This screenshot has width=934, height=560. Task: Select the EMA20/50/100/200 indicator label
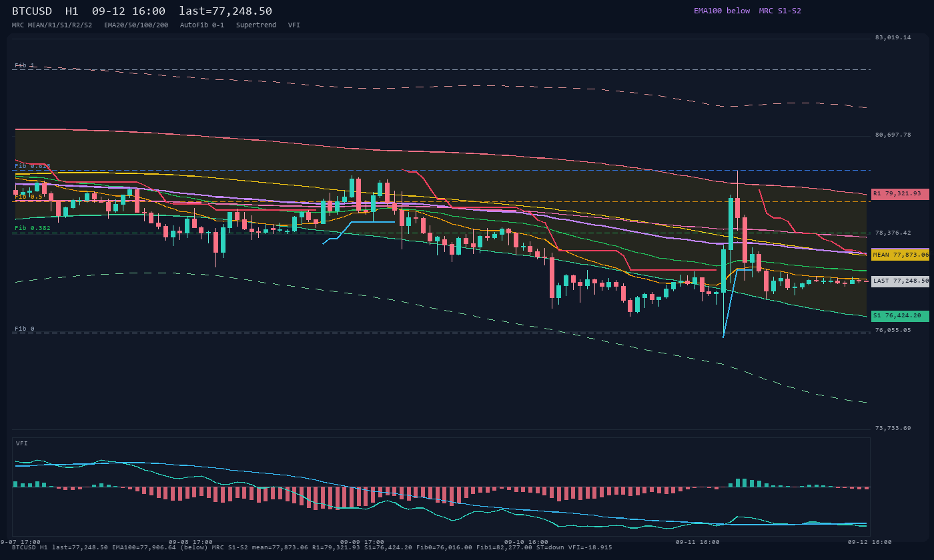[x=136, y=25]
